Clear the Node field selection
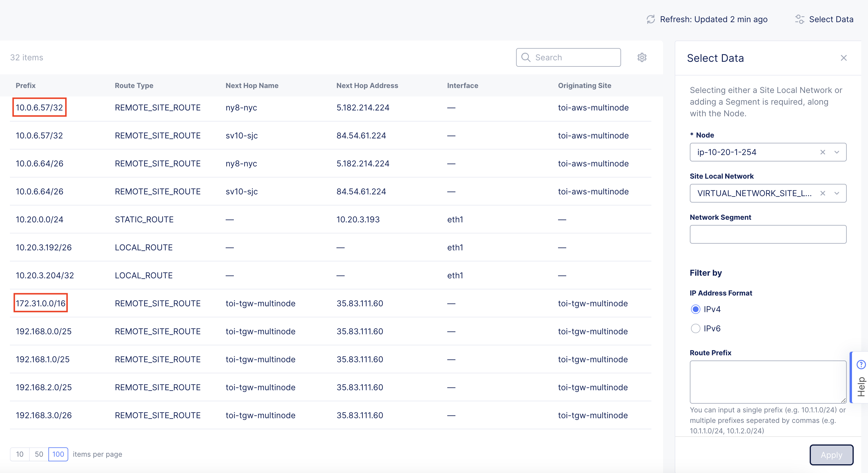The image size is (868, 473). 823,152
